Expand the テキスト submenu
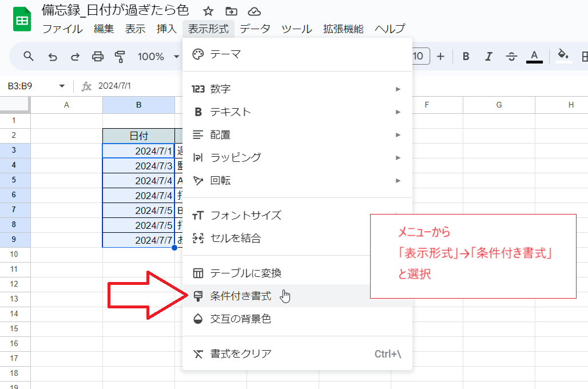The image size is (588, 389). pyautogui.click(x=297, y=112)
